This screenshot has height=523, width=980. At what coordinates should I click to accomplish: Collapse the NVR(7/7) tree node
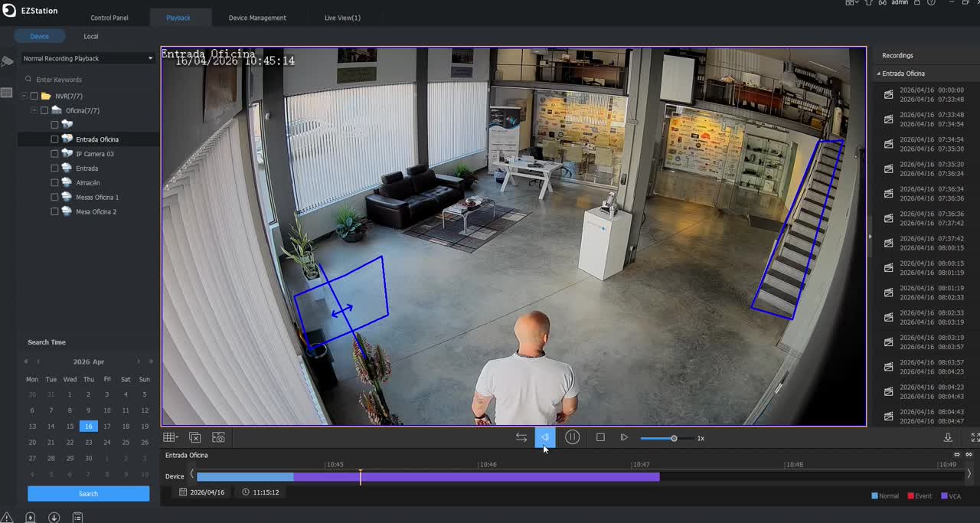(24, 96)
